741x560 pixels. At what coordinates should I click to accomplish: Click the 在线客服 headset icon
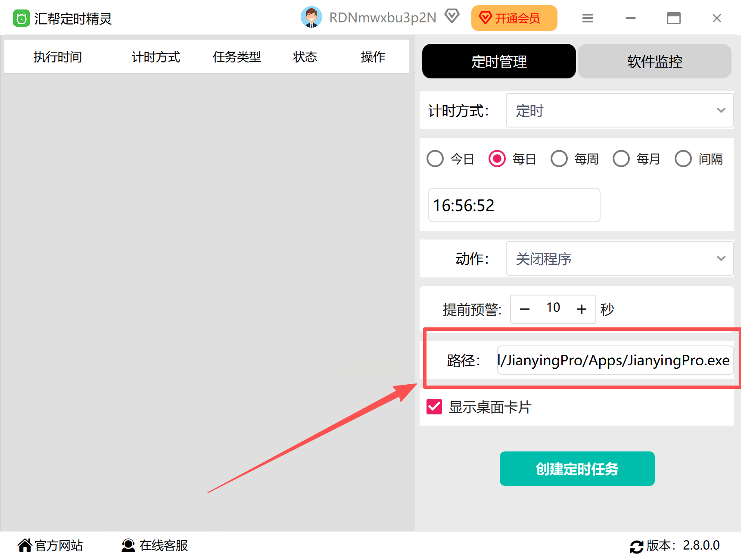click(128, 545)
